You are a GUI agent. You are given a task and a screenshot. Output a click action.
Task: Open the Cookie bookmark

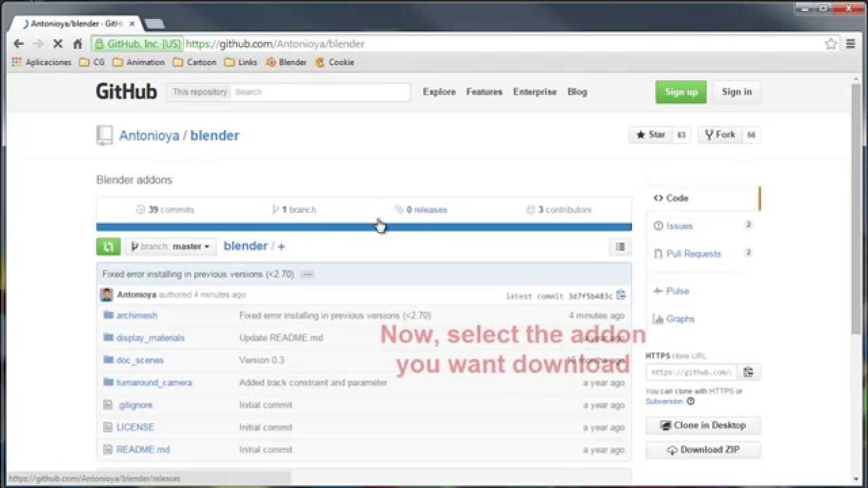pos(335,62)
